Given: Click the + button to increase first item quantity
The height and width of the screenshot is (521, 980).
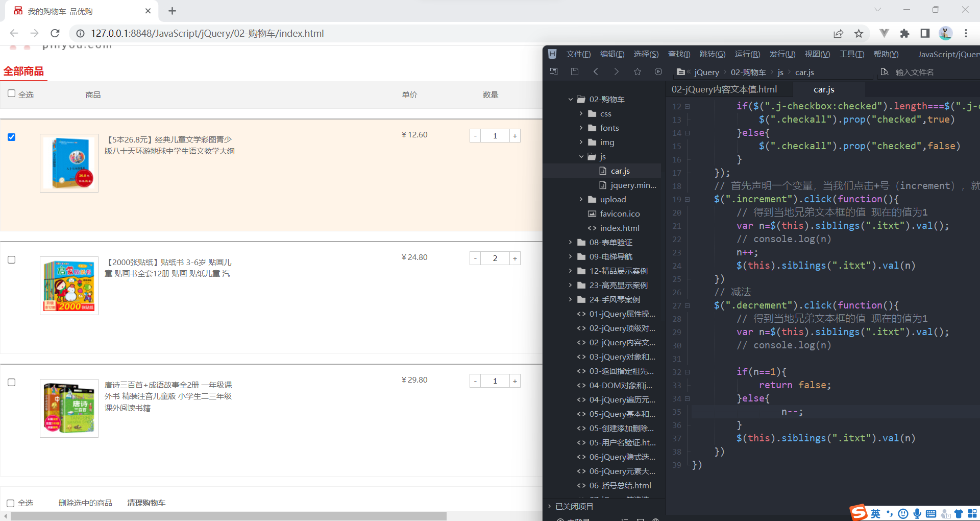Looking at the screenshot, I should click(x=514, y=135).
